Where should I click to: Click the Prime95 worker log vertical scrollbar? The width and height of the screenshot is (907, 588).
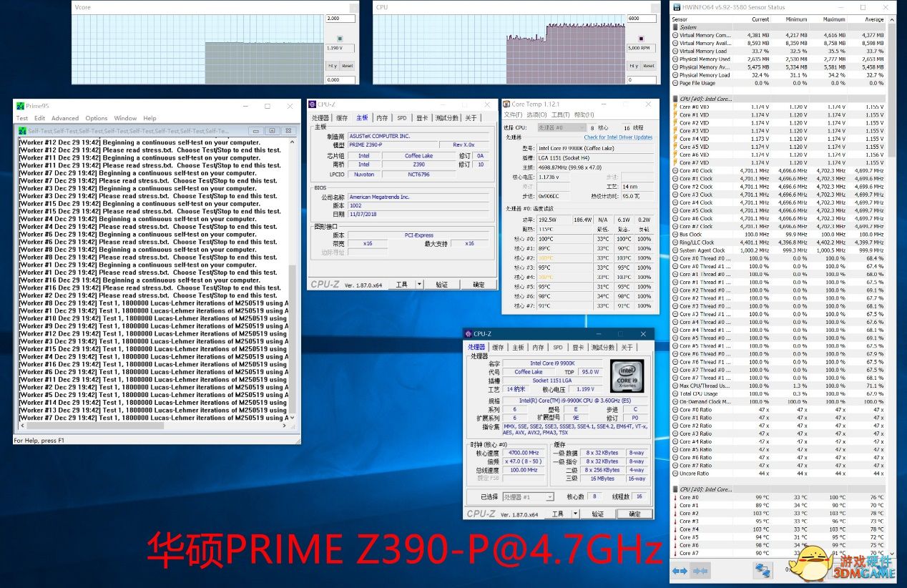[292, 276]
